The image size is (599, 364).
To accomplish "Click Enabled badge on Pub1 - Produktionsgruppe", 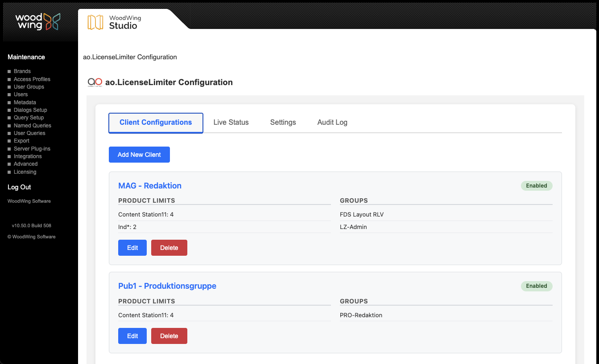I will point(536,286).
